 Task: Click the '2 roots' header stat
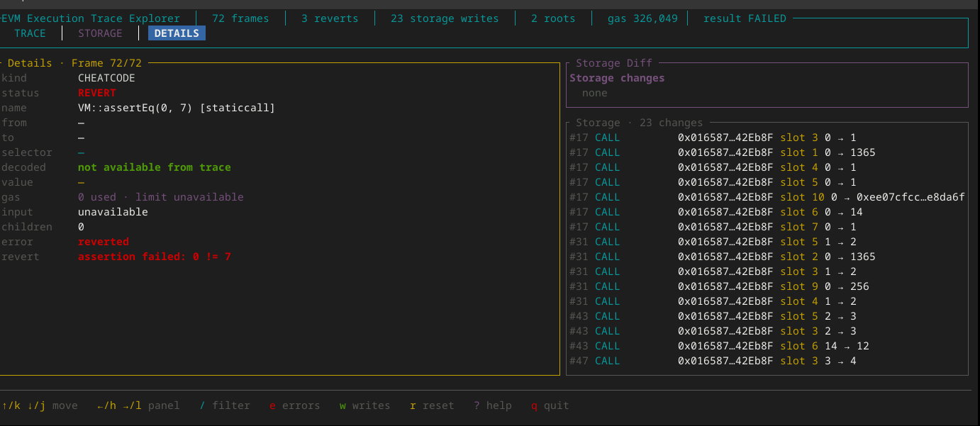[x=553, y=18]
